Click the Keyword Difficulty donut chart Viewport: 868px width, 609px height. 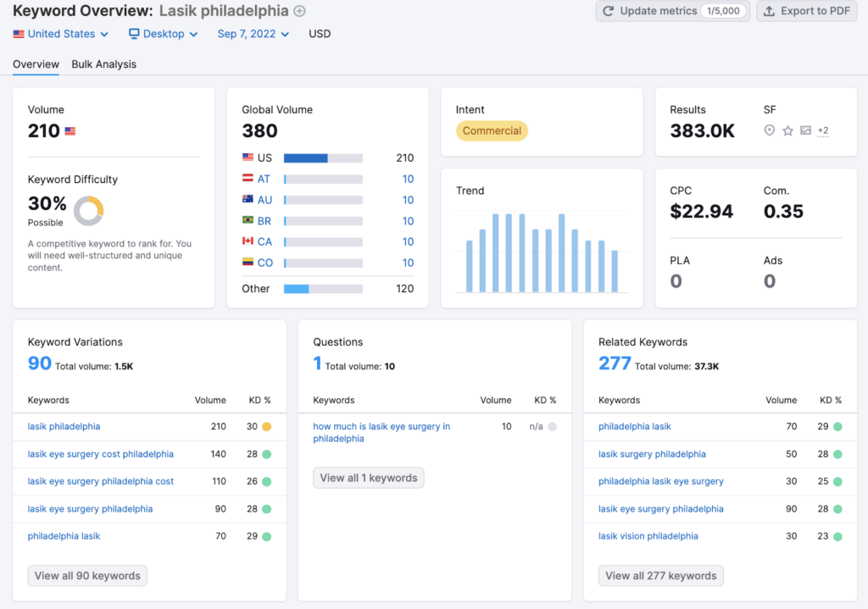click(x=88, y=210)
